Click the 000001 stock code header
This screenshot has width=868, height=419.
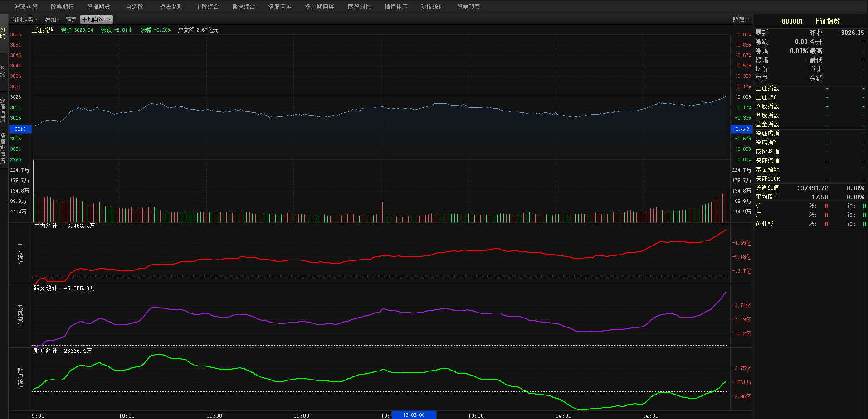click(792, 21)
